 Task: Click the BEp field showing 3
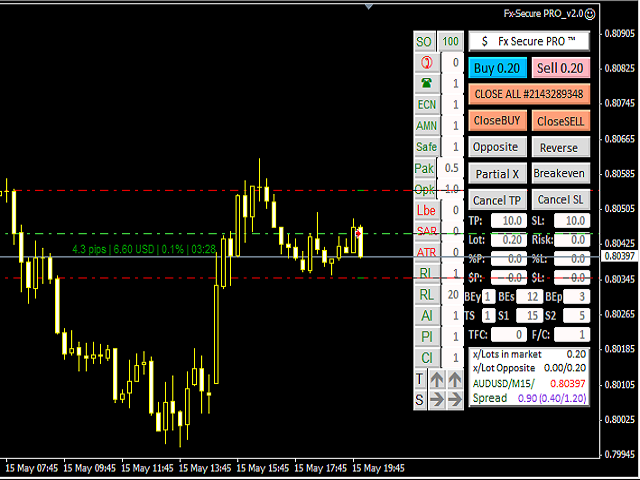pyautogui.click(x=576, y=297)
